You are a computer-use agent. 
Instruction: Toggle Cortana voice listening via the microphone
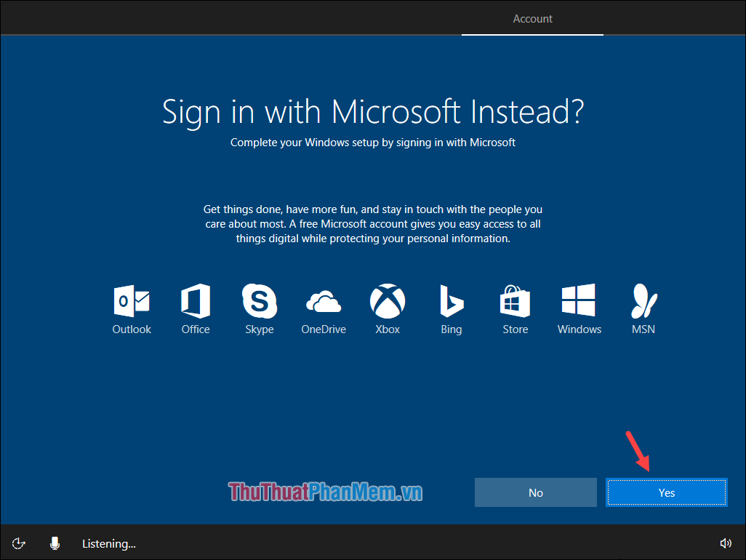coord(55,543)
